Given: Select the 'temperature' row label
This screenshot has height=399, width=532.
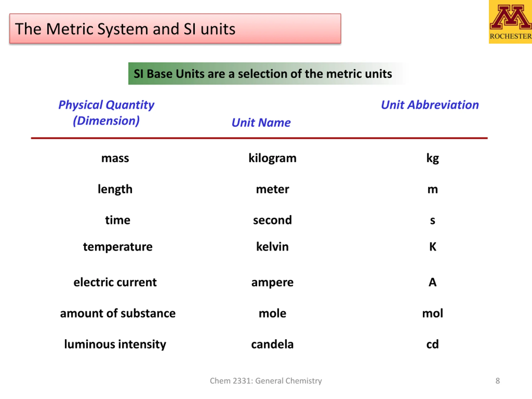Looking at the screenshot, I should [x=118, y=247].
